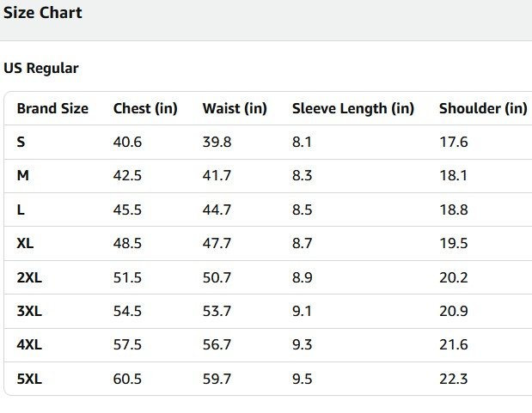Select the US Regular label
Screen dimensions: 532x413
(40, 69)
